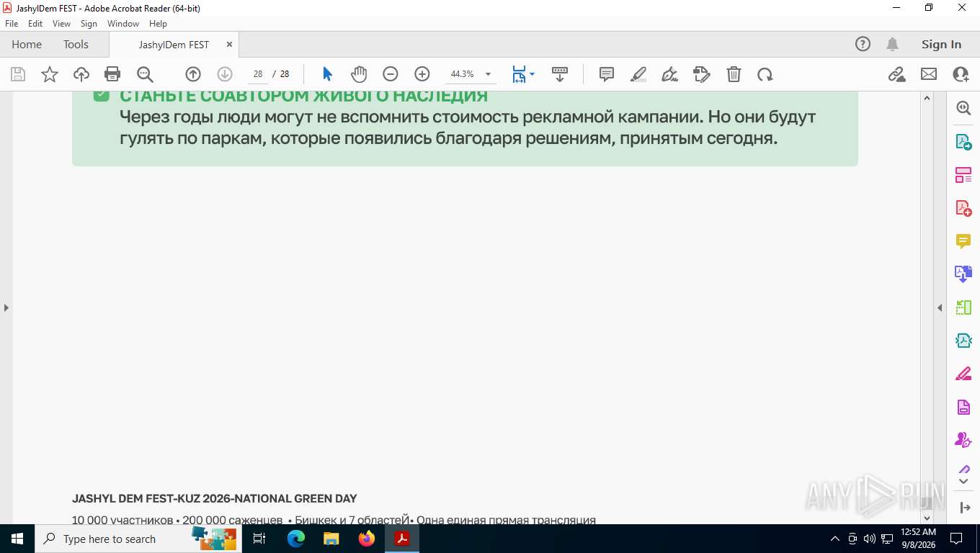This screenshot has width=980, height=553.
Task: Share a link using the chain icon
Action: [x=897, y=74]
